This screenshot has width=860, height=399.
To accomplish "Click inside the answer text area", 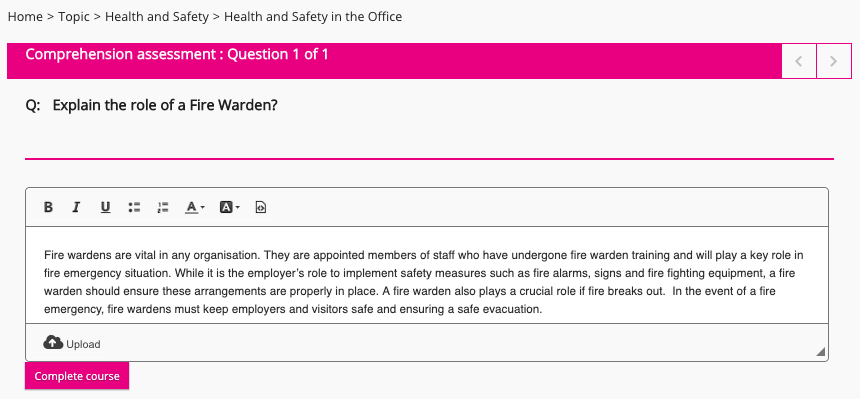I will point(427,275).
